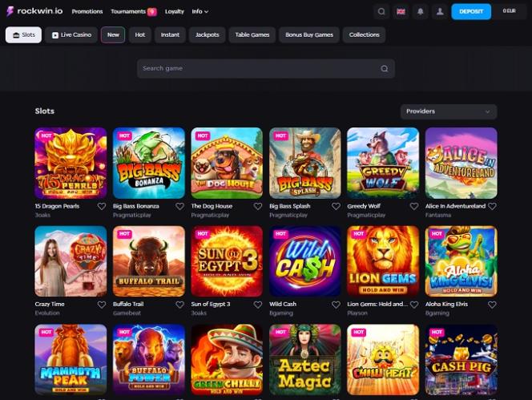The image size is (532, 400).
Task: Toggle favorite heart for Big Bass Bonanza
Action: 179,206
